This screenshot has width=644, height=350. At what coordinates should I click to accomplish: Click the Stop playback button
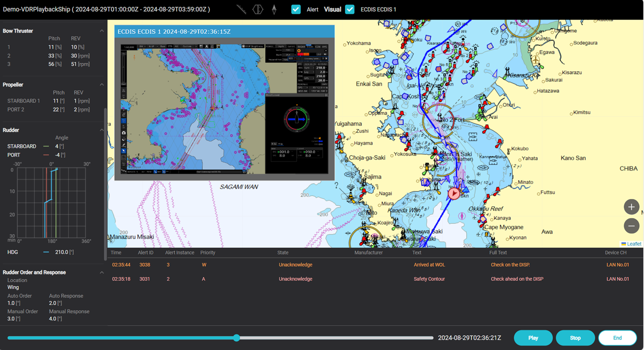pos(575,338)
